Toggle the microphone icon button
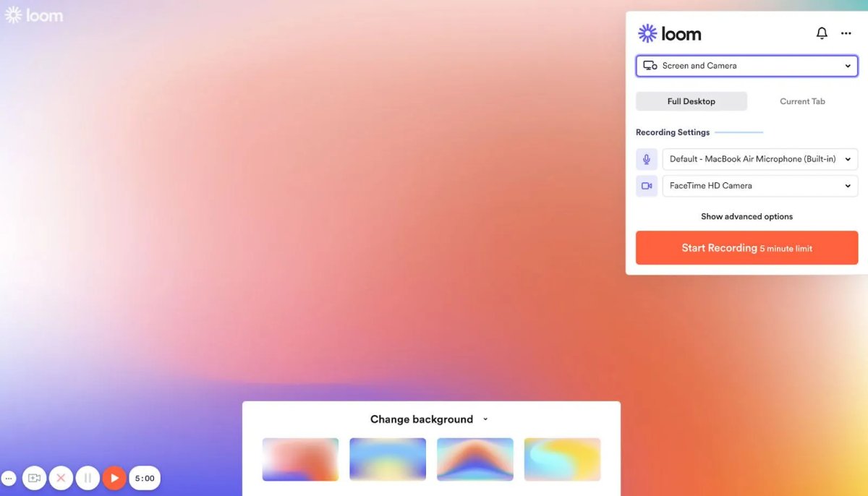Image resolution: width=868 pixels, height=496 pixels. [x=647, y=159]
